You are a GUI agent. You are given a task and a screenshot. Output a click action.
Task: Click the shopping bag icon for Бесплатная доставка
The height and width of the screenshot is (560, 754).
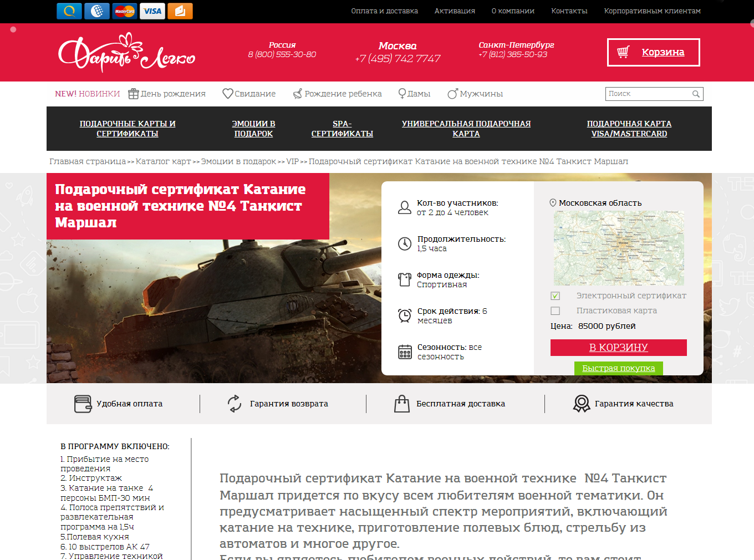pyautogui.click(x=402, y=404)
